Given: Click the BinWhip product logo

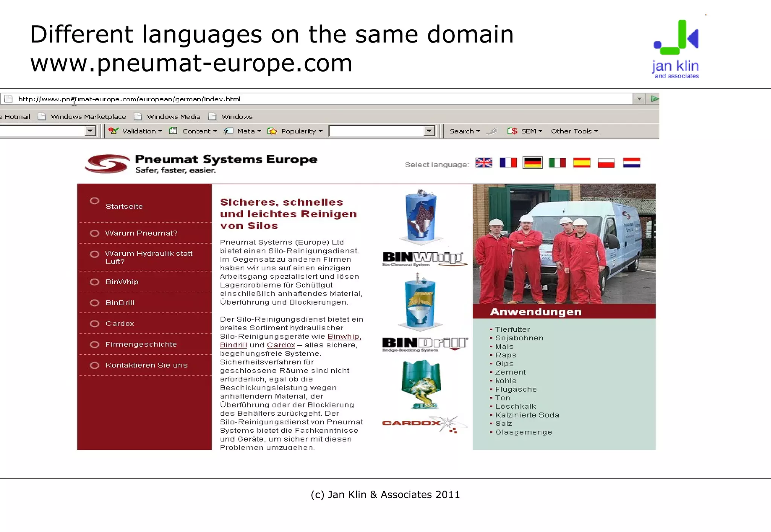Looking at the screenshot, I should (x=424, y=259).
